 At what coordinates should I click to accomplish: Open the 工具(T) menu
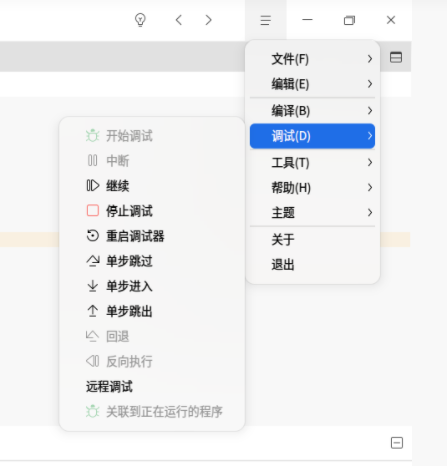pos(312,163)
